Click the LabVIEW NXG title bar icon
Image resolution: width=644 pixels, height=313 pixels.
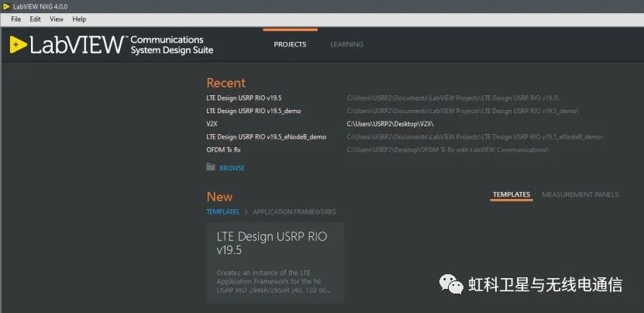pos(6,6)
